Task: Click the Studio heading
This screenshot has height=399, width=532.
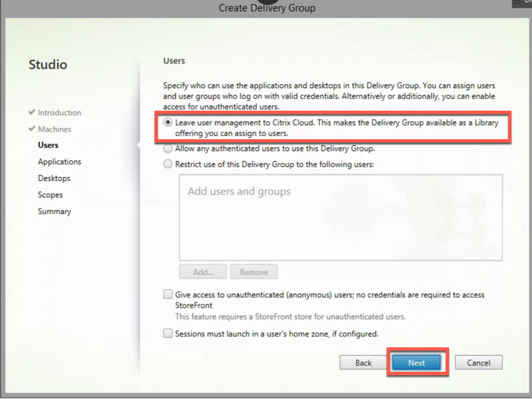Action: pos(48,64)
